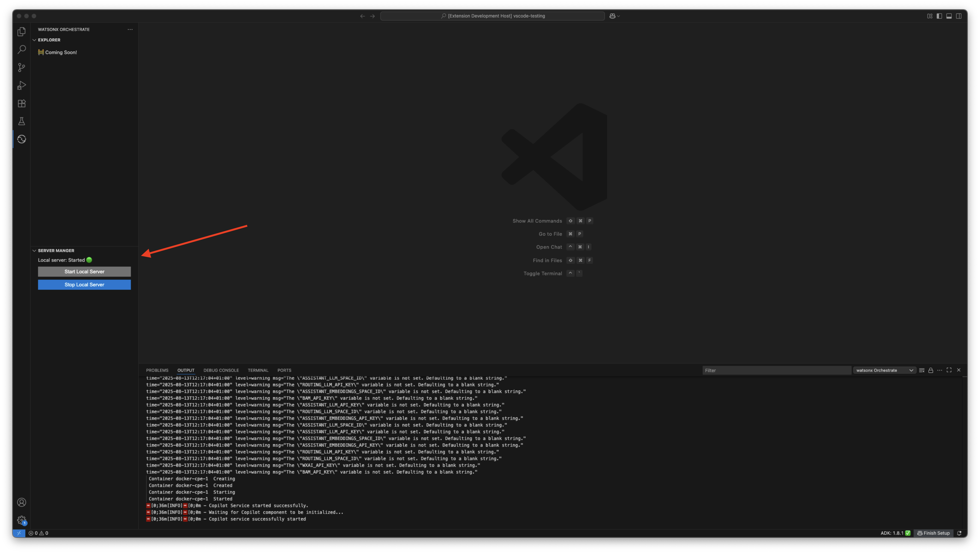
Task: Collapse the Explorer section chevron
Action: pos(34,40)
